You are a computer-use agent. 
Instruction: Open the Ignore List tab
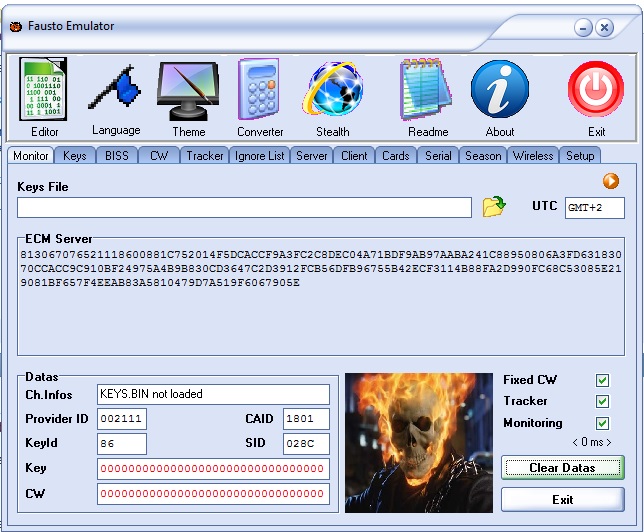click(x=260, y=156)
